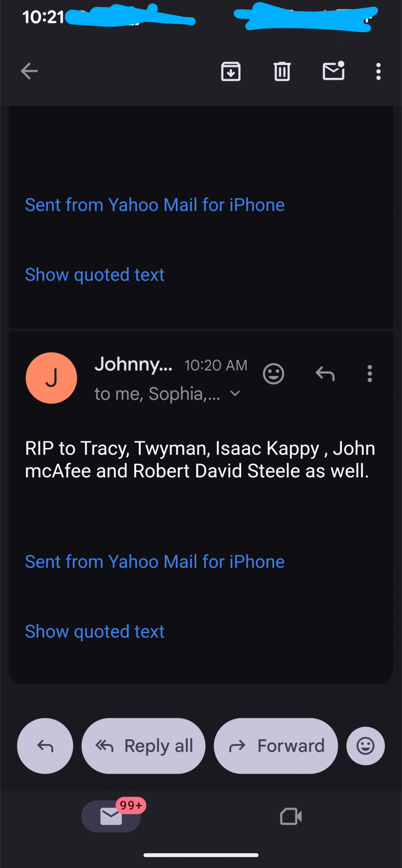Mark the email as unread
The height and width of the screenshot is (868, 402).
tap(334, 71)
